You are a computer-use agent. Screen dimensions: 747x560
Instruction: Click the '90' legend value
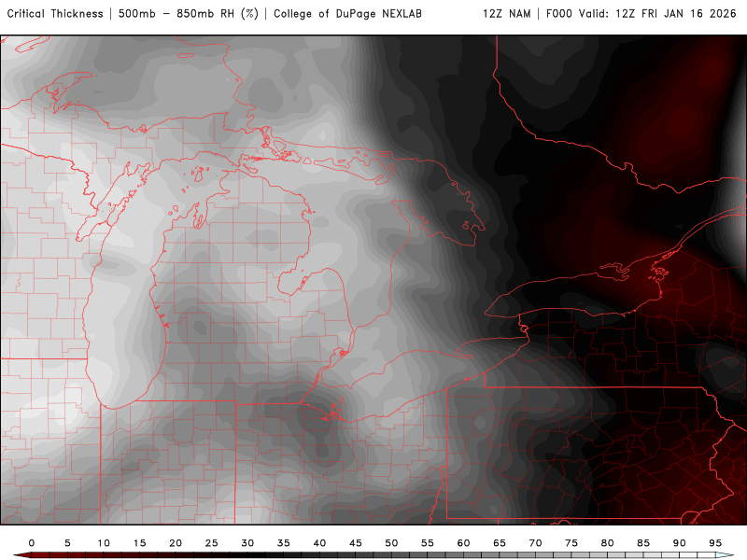pos(680,543)
